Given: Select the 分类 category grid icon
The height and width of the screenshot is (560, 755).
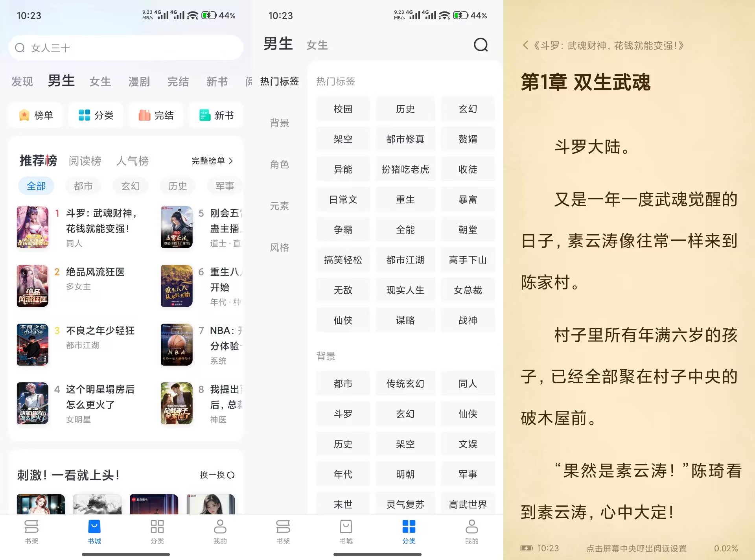Looking at the screenshot, I should click(x=96, y=115).
